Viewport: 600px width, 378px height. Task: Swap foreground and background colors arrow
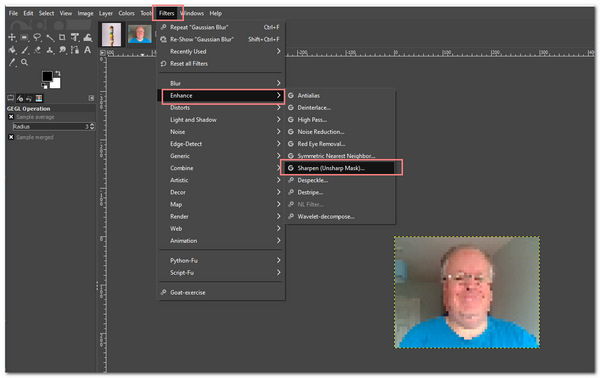[x=58, y=73]
